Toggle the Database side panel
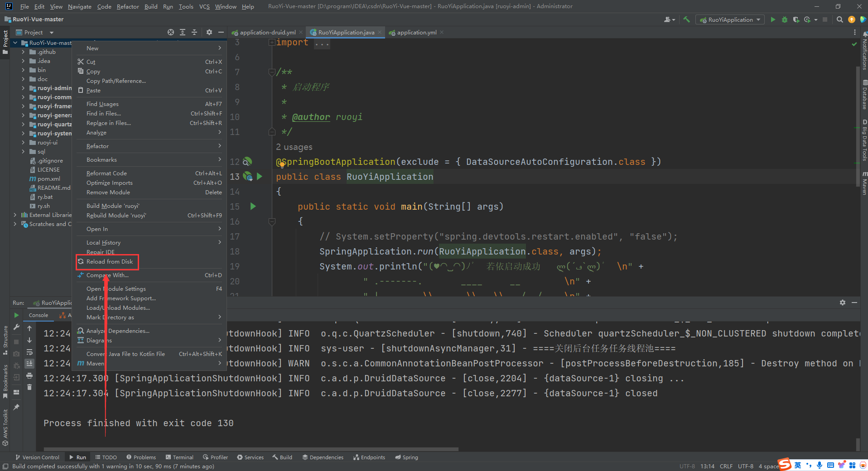This screenshot has height=471, width=868. coord(864,95)
